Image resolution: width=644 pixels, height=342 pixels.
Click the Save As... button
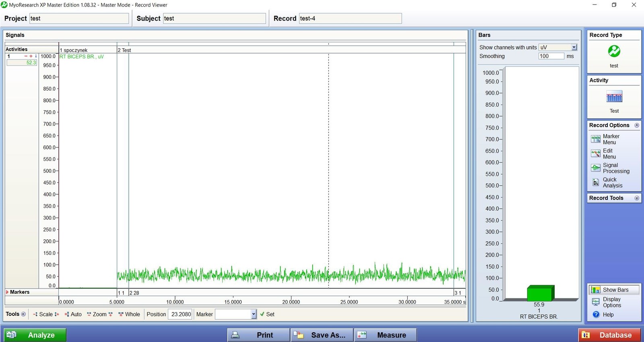click(x=322, y=335)
